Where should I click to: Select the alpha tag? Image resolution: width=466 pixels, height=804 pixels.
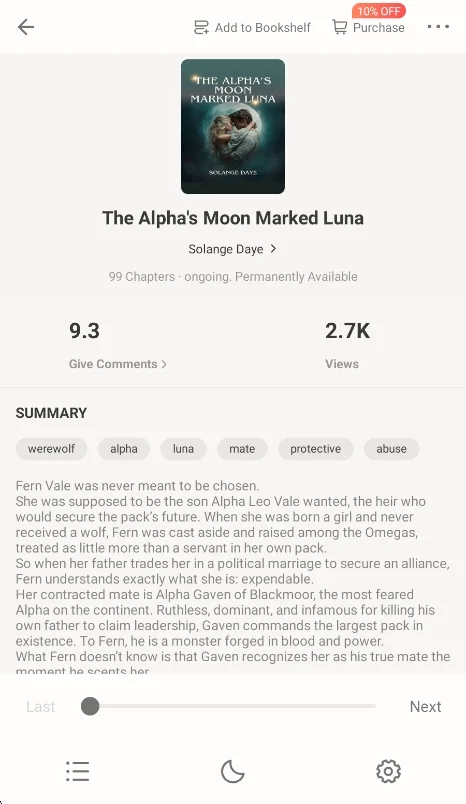point(124,449)
